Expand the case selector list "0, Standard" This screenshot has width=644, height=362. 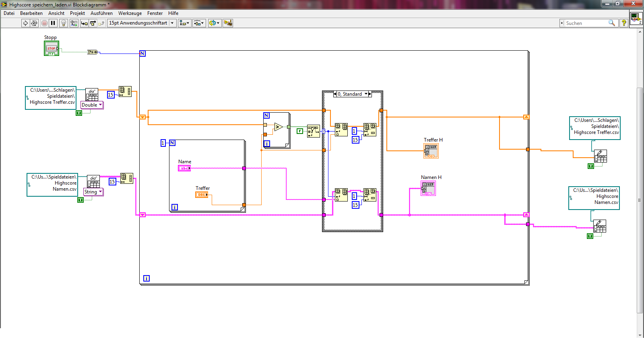(x=366, y=94)
